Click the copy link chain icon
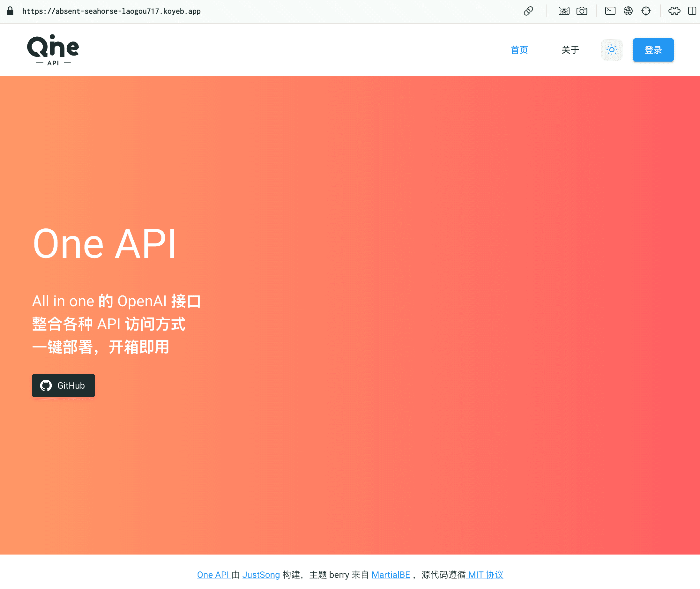 [528, 11]
